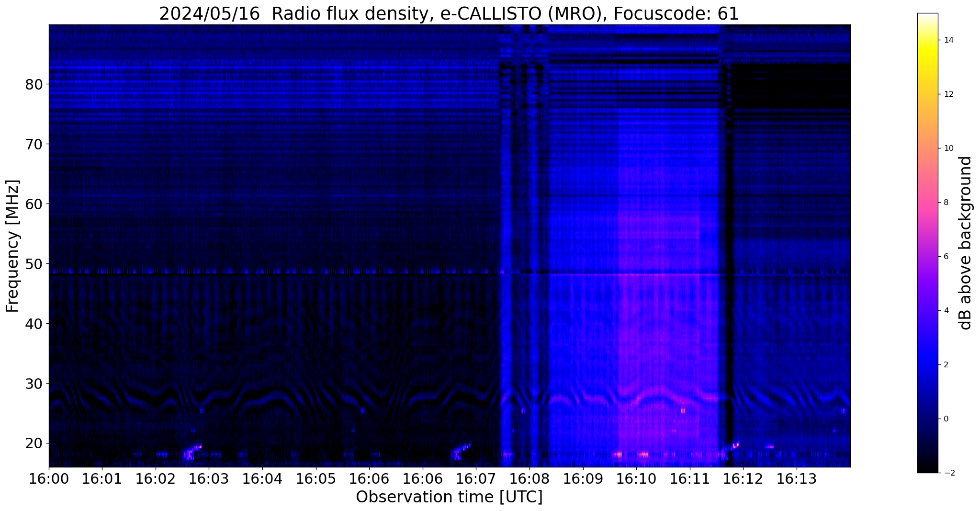This screenshot has width=980, height=511.
Task: Click the colorbar tick label 8
Action: [x=946, y=203]
